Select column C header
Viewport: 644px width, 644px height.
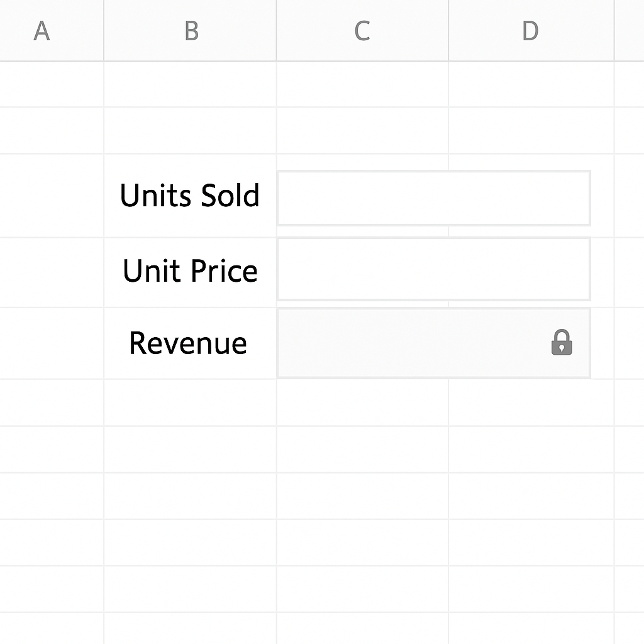click(363, 30)
